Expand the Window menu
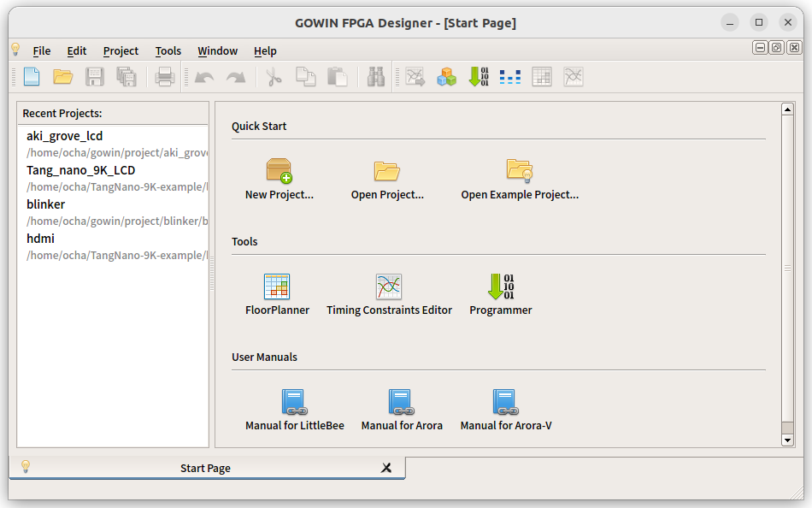This screenshot has width=812, height=508. tap(217, 51)
